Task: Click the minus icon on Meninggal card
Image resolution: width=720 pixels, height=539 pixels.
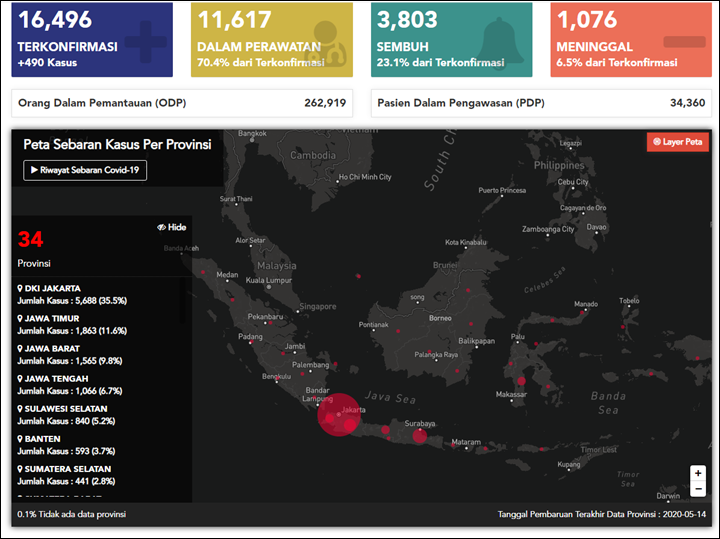Action: click(684, 42)
